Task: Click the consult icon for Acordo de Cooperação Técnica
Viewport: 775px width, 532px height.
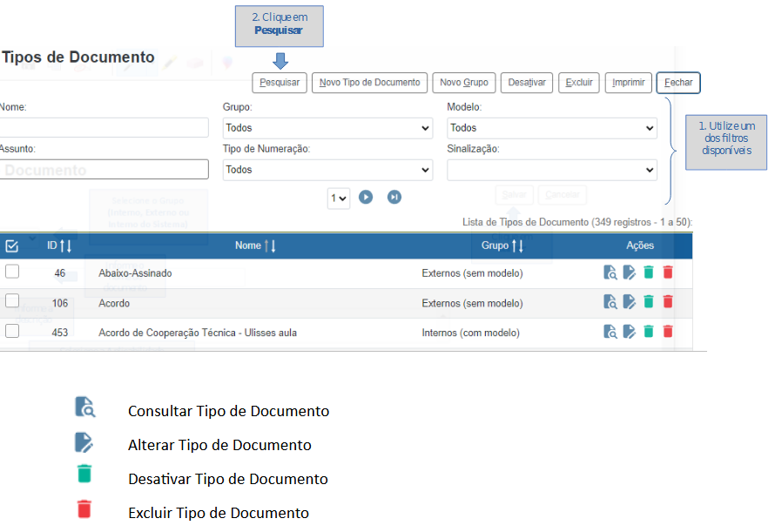Action: click(x=610, y=332)
